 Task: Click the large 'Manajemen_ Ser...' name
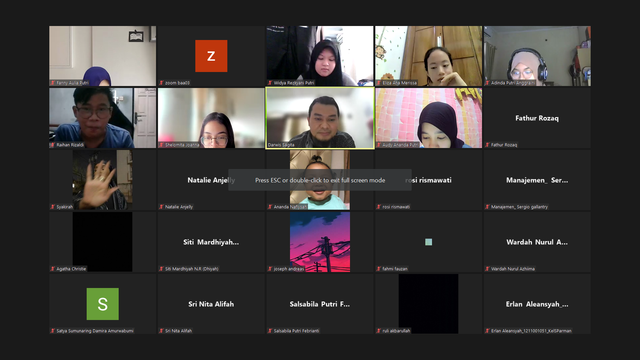[x=537, y=180]
